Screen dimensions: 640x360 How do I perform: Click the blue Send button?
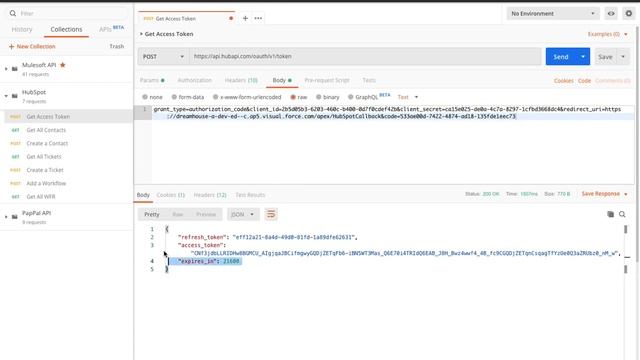coord(561,57)
